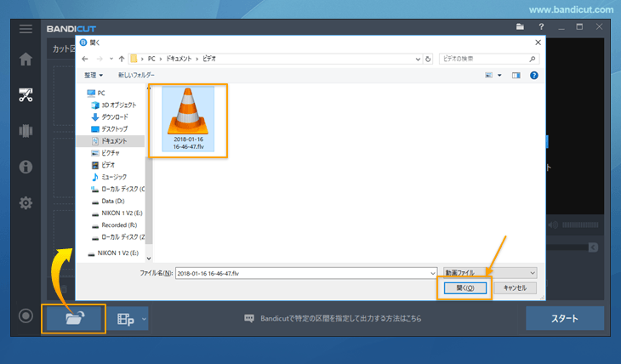Image resolution: width=621 pixels, height=364 pixels.
Task: Click the record circle icon in sidebar
Action: pos(26,316)
